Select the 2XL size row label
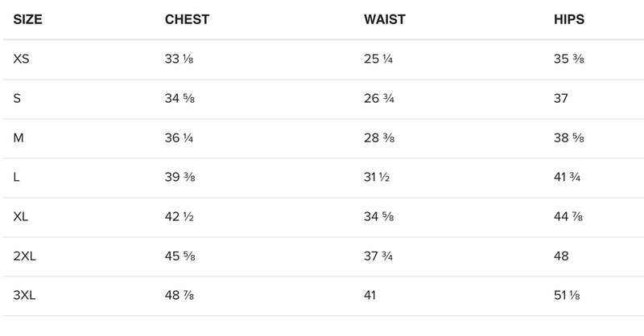This screenshot has height=336, width=644. click(26, 256)
